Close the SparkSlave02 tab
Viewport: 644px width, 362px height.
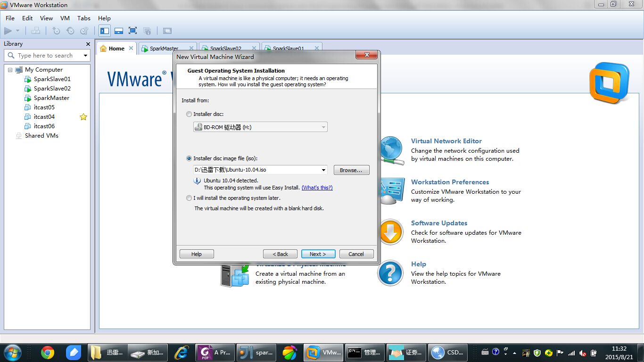254,48
